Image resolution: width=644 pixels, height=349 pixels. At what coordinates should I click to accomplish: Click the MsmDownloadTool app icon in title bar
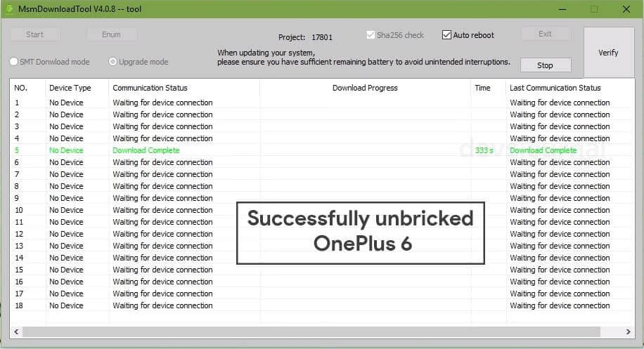tap(8, 8)
